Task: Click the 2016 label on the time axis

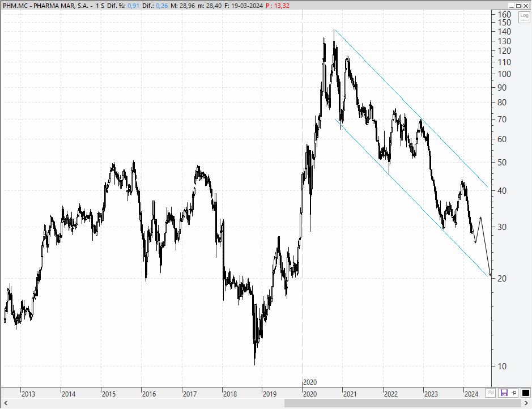Action: click(149, 394)
